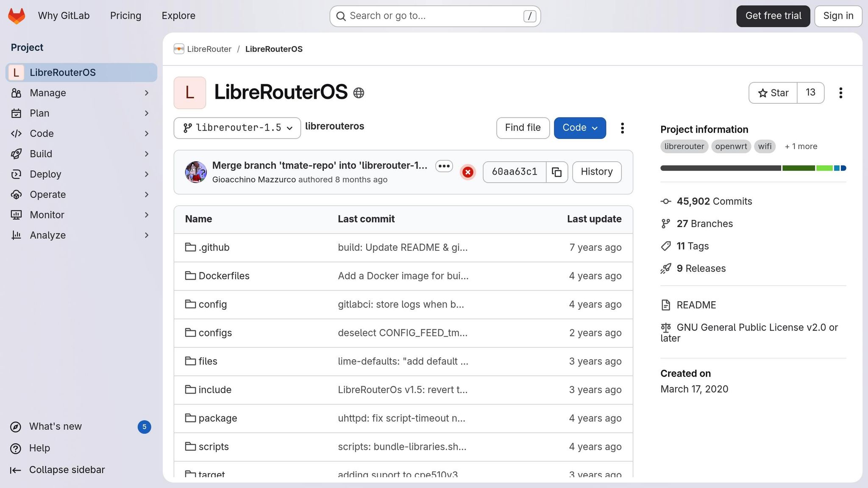Open the librerouter-1.5 branch selector

(236, 128)
